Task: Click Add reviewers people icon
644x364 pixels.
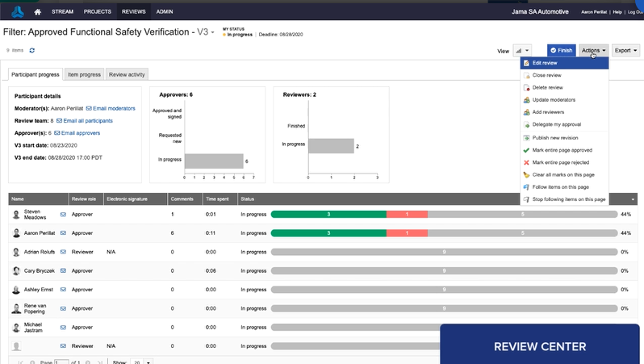Action: coord(526,112)
